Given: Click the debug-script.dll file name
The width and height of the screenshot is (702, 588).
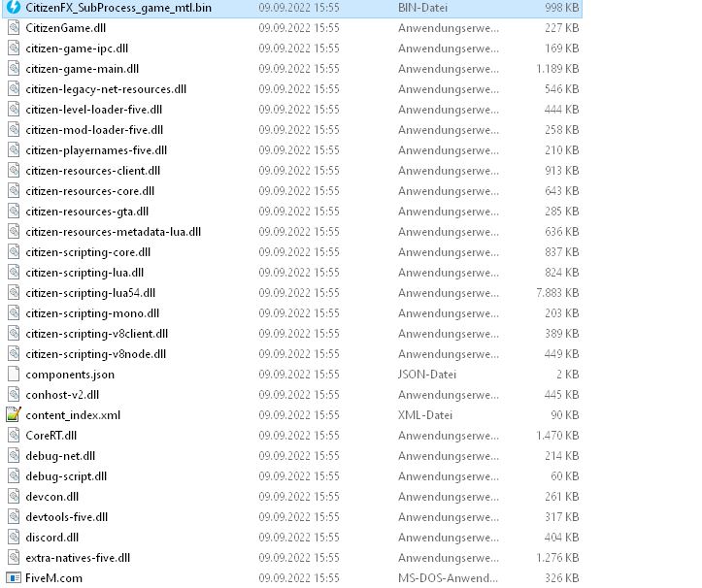Looking at the screenshot, I should coord(66,476).
